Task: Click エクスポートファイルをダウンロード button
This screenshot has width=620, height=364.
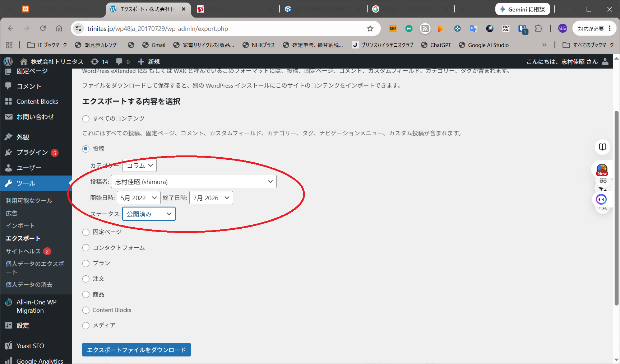Action: pos(137,350)
